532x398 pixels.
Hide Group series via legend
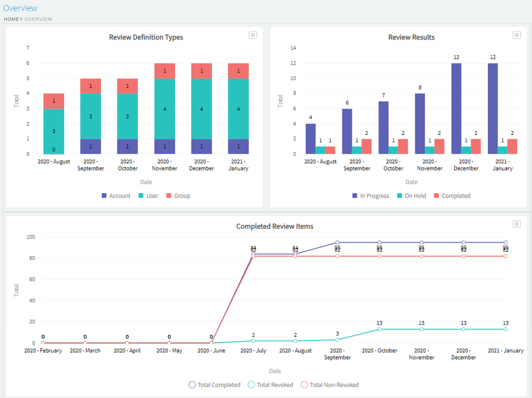(178, 196)
